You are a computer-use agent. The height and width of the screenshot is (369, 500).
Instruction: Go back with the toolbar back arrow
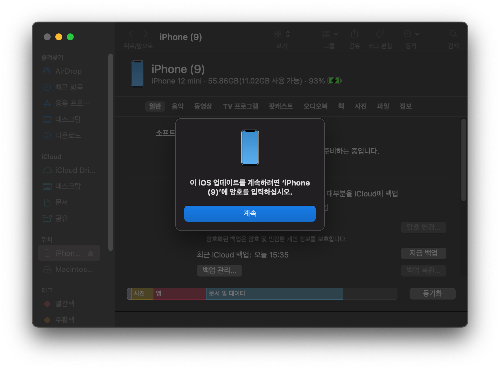131,34
